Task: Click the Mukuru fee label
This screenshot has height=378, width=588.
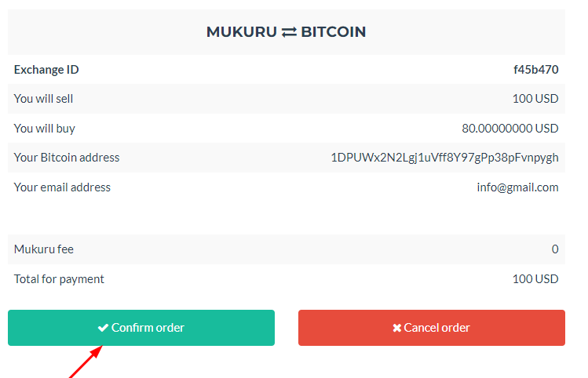Action: coord(44,249)
